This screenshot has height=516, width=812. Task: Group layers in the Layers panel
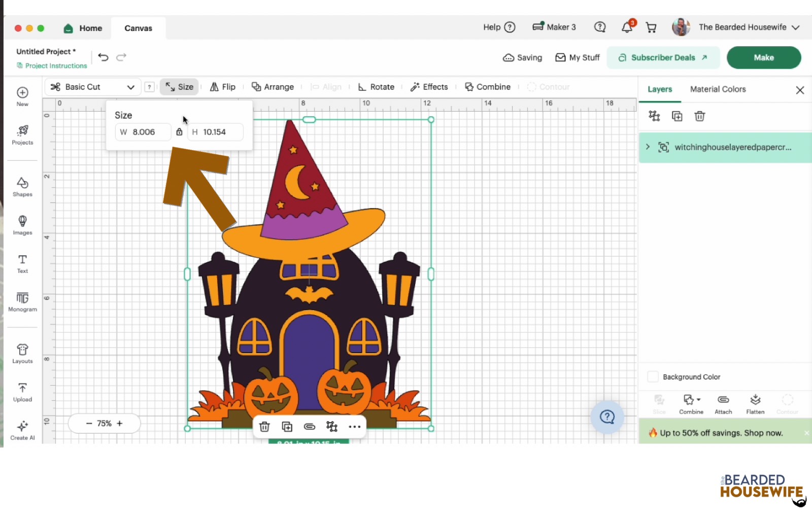pyautogui.click(x=654, y=116)
